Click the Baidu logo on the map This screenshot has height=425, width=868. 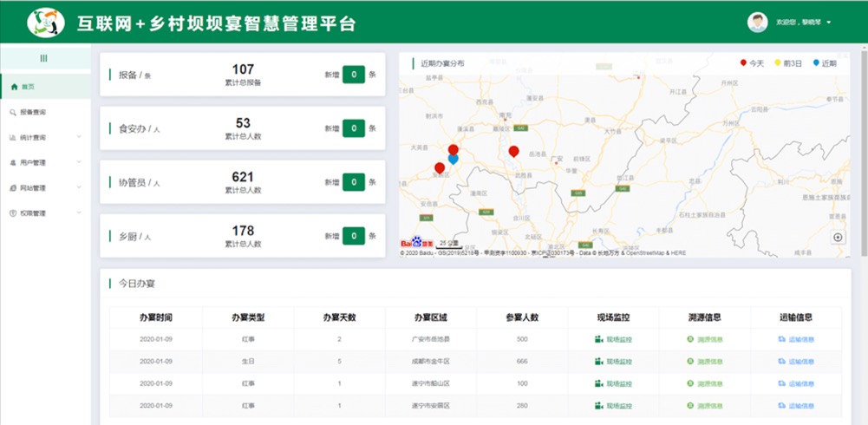pyautogui.click(x=416, y=243)
